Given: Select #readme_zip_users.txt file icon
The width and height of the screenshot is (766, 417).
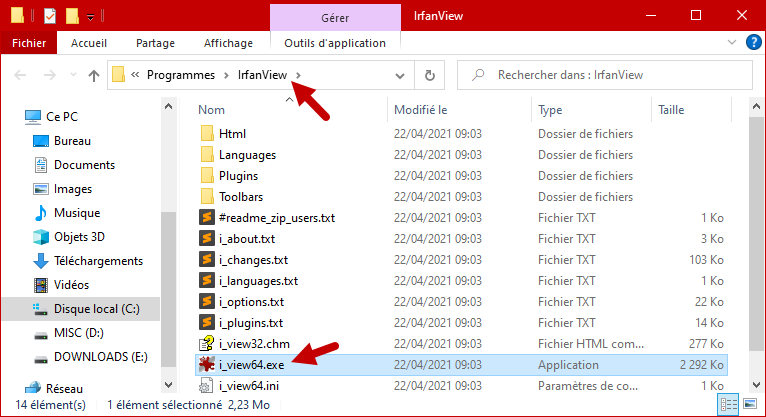Looking at the screenshot, I should pyautogui.click(x=207, y=217).
